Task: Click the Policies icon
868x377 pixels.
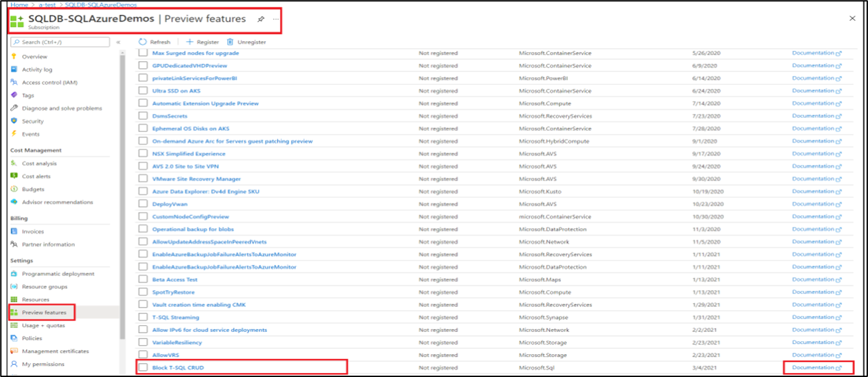Action: (x=15, y=338)
